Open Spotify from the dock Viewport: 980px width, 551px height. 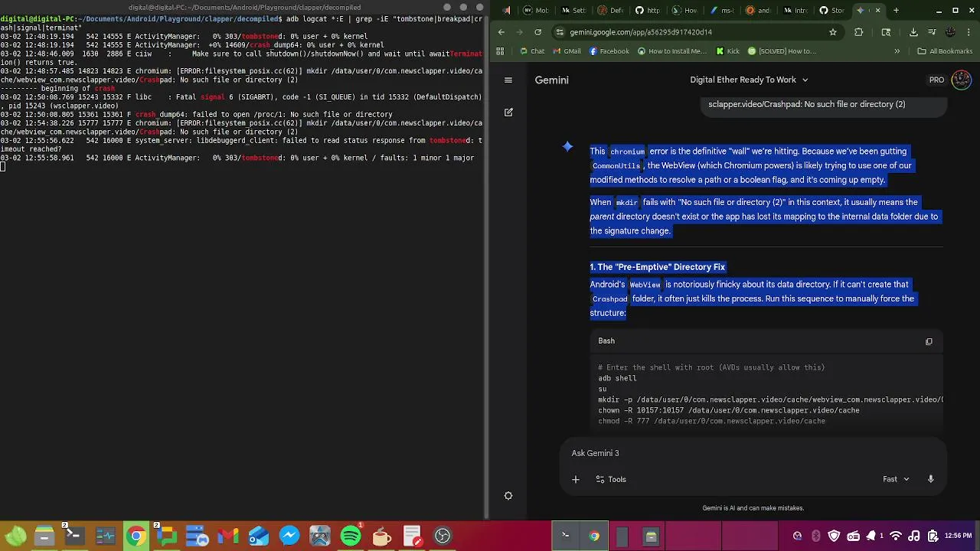350,536
